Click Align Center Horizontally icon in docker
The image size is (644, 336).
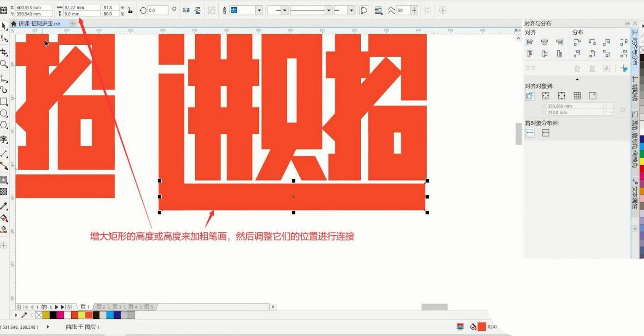click(545, 42)
